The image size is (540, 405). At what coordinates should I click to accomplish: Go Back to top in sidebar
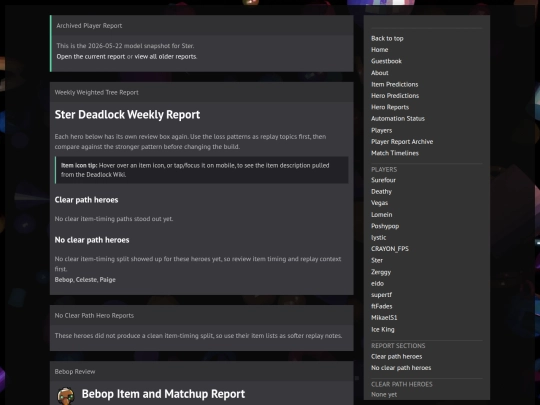[x=387, y=39]
